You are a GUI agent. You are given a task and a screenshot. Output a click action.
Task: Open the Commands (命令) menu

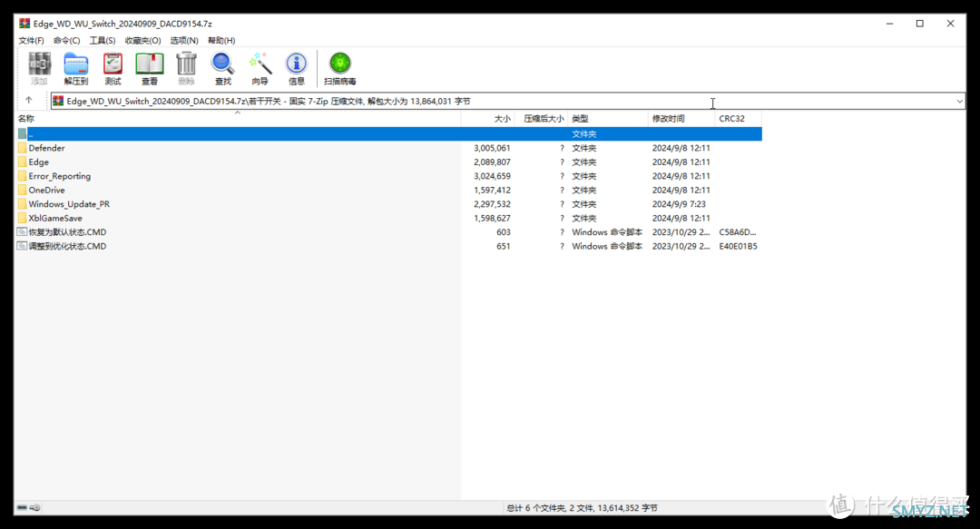[67, 41]
